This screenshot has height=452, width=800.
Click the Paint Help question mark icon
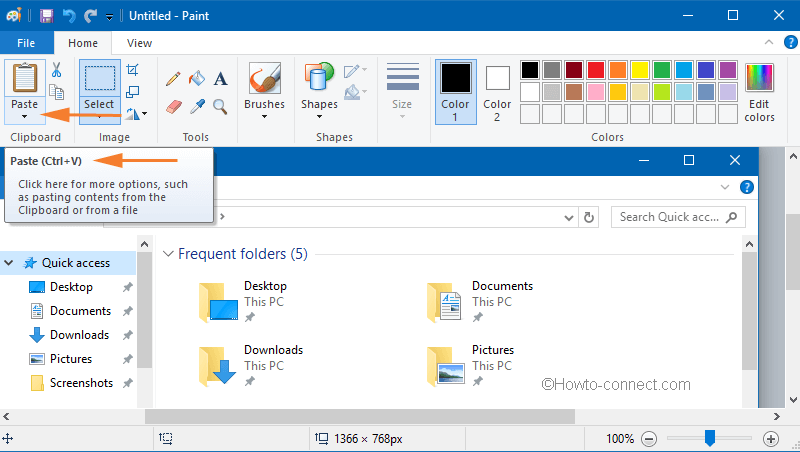pyautogui.click(x=790, y=42)
